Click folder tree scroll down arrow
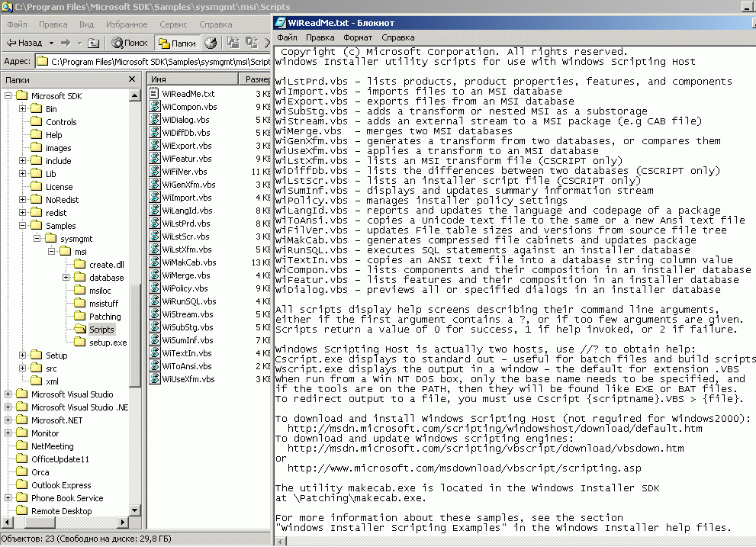The width and height of the screenshot is (756, 547). (134, 510)
